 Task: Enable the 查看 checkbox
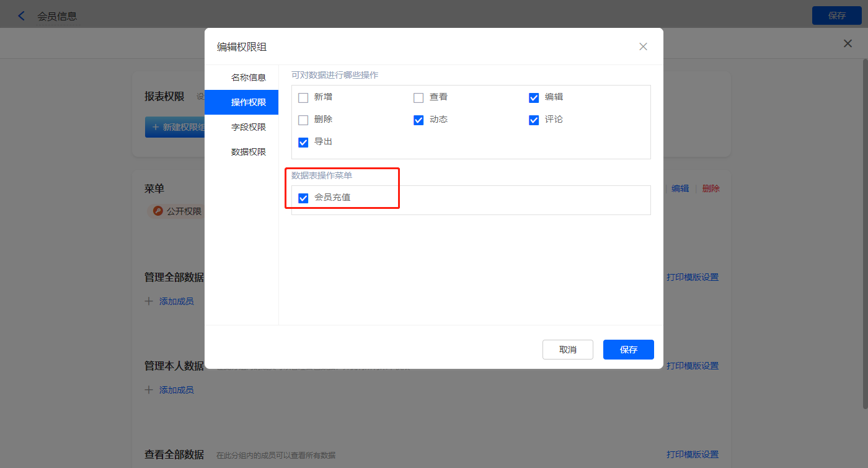pos(418,97)
